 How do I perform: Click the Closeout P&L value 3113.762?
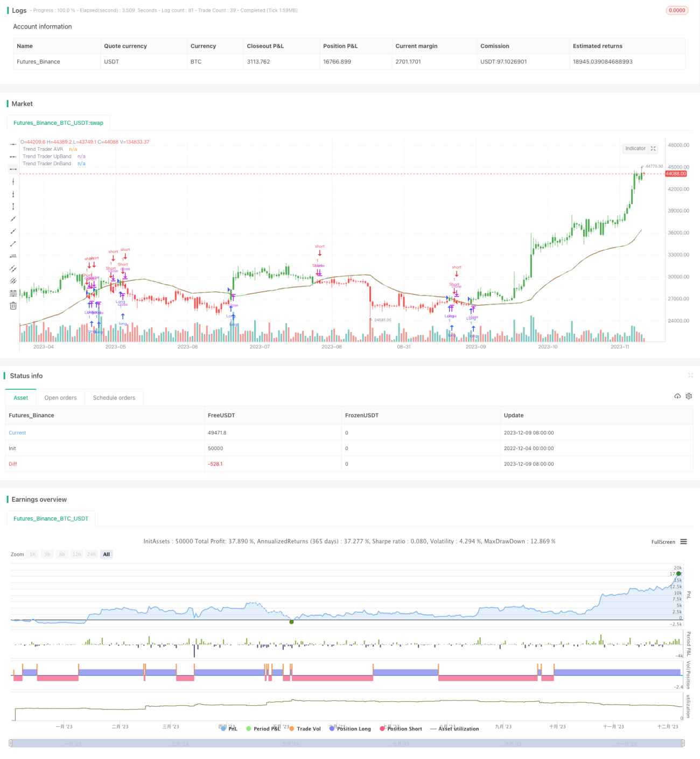point(258,62)
